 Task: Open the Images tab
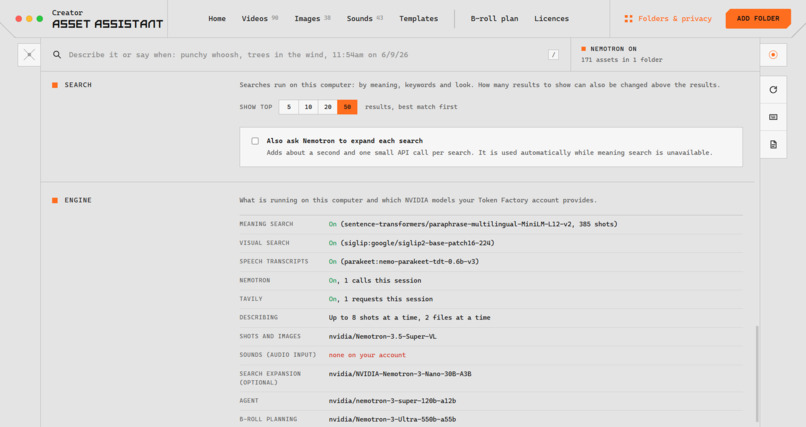click(312, 18)
